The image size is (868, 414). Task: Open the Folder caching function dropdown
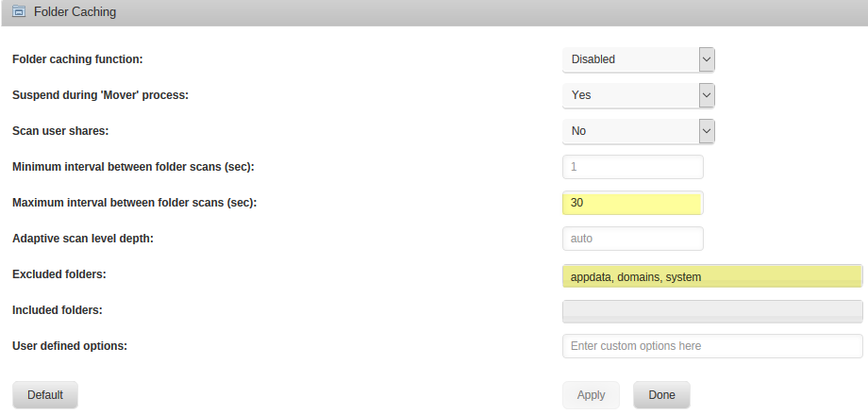[639, 59]
